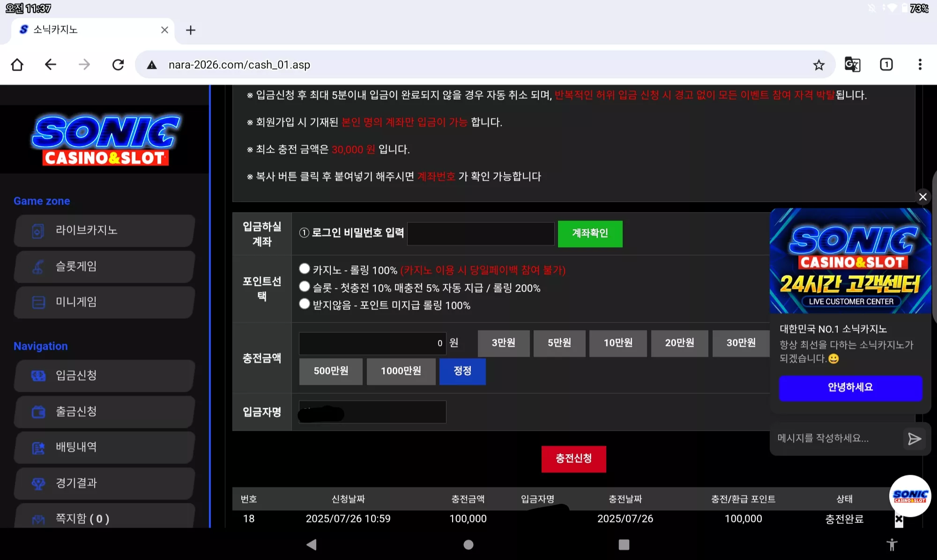This screenshot has height=560, width=937.
Task: Focus the 로그인 비밀번호 입력 field
Action: point(481,233)
